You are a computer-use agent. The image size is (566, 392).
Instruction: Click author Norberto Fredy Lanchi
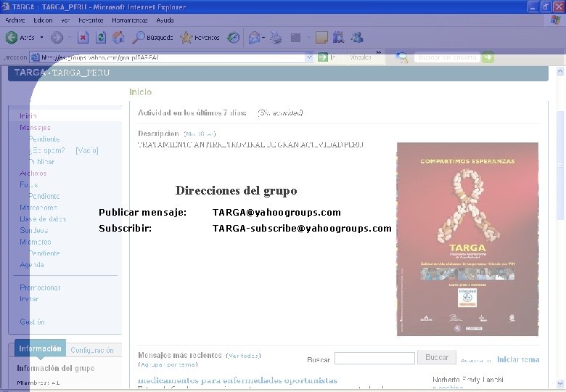(467, 380)
